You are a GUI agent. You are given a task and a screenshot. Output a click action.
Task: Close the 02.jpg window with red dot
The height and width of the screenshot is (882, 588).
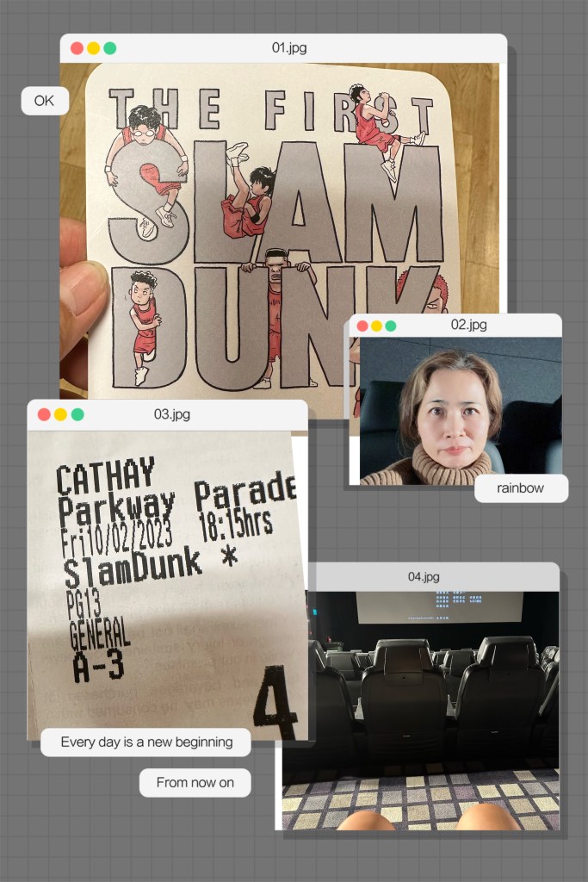362,326
